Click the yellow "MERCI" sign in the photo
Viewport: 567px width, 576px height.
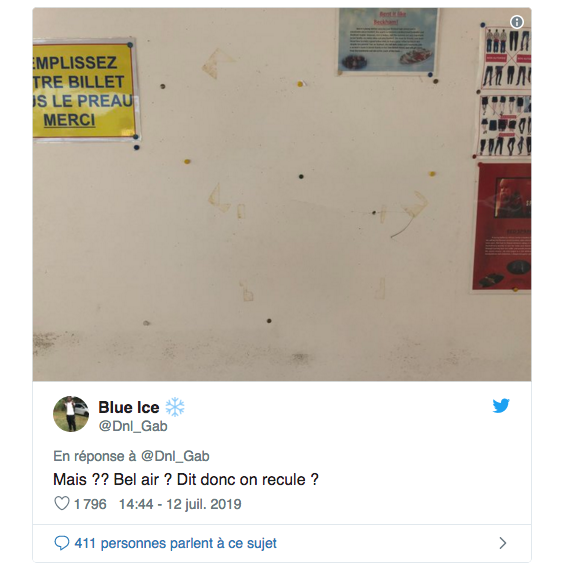[x=84, y=89]
